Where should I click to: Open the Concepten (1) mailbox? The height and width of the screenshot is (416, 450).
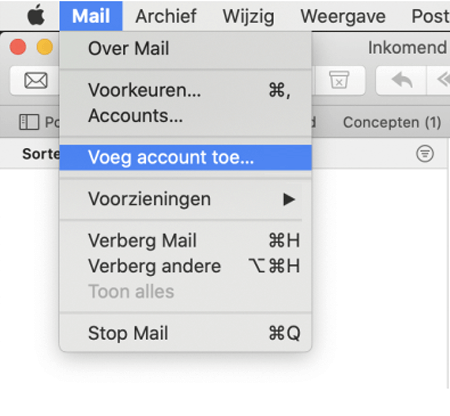[x=392, y=122]
